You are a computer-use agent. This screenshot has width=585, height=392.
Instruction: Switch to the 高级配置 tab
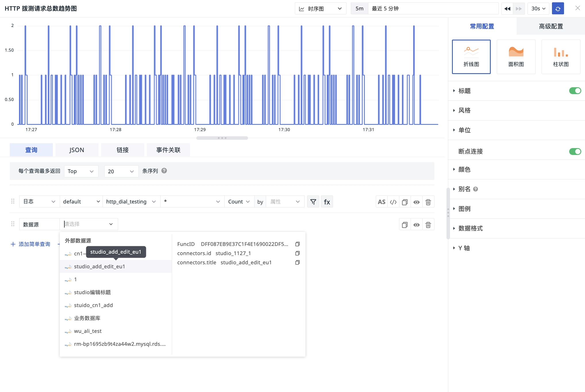[x=551, y=26]
